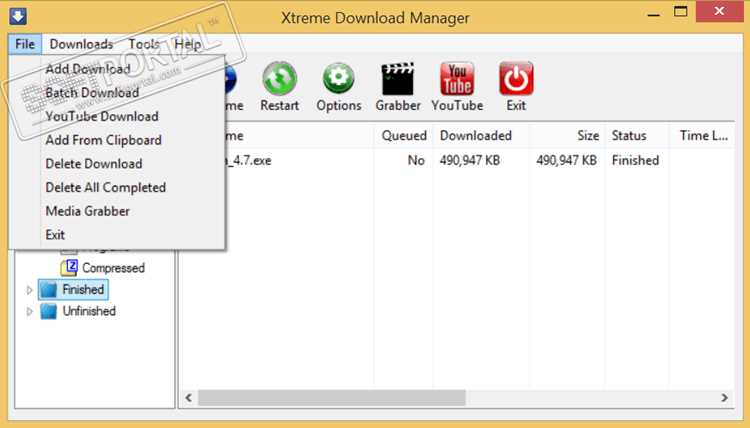Screen dimensions: 750x428
Task: Select the Compressed category icon
Action: pyautogui.click(x=69, y=268)
